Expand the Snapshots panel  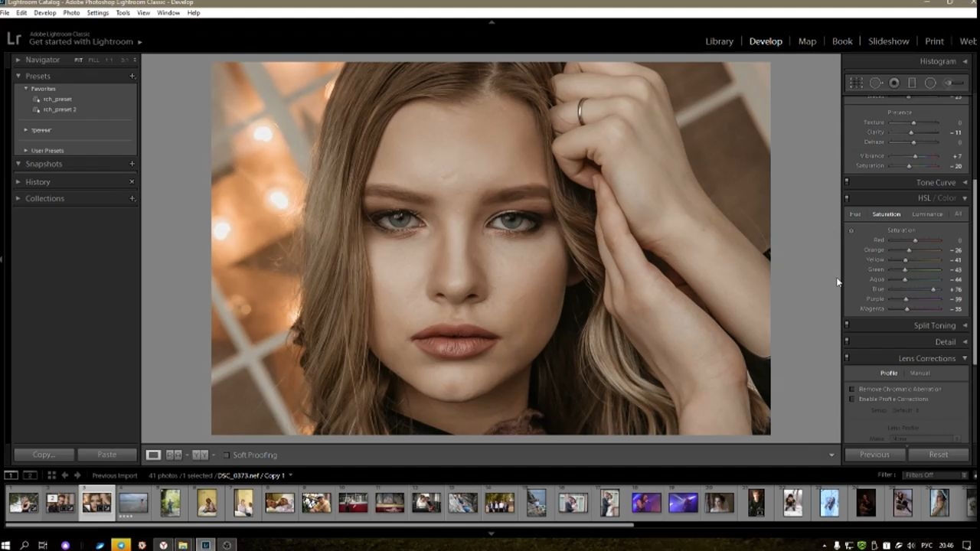click(x=18, y=164)
